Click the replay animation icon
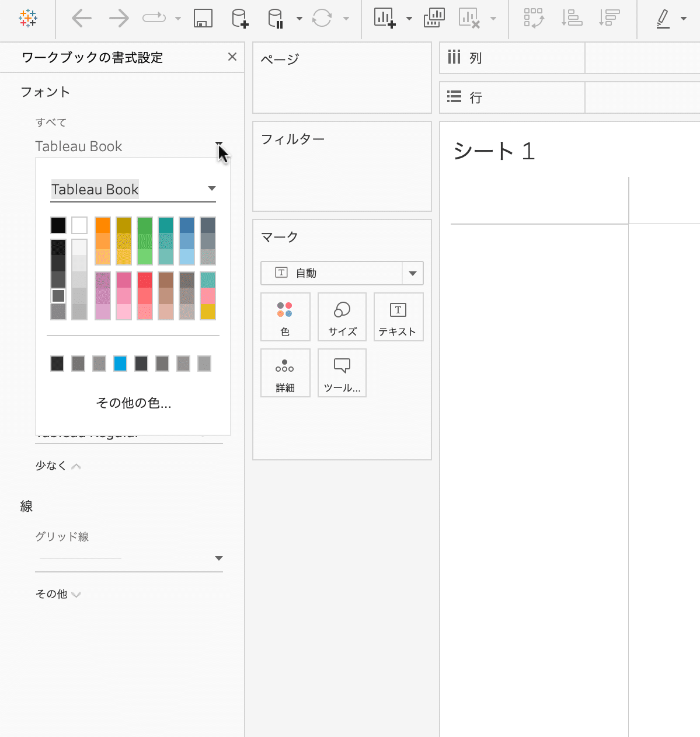Screen dimensions: 700x737 coord(154,18)
